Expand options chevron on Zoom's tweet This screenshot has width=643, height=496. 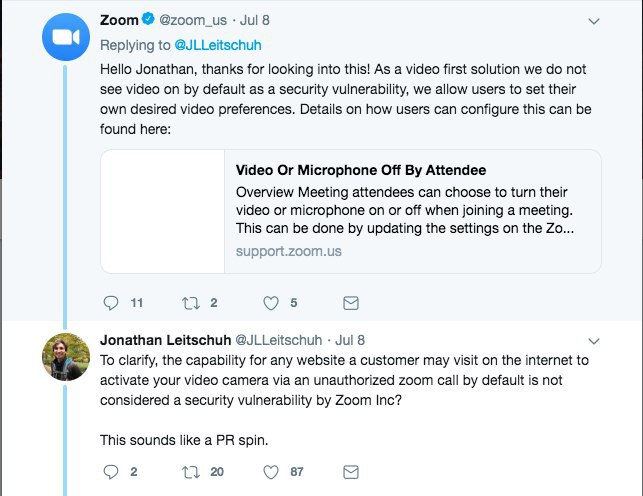(594, 21)
